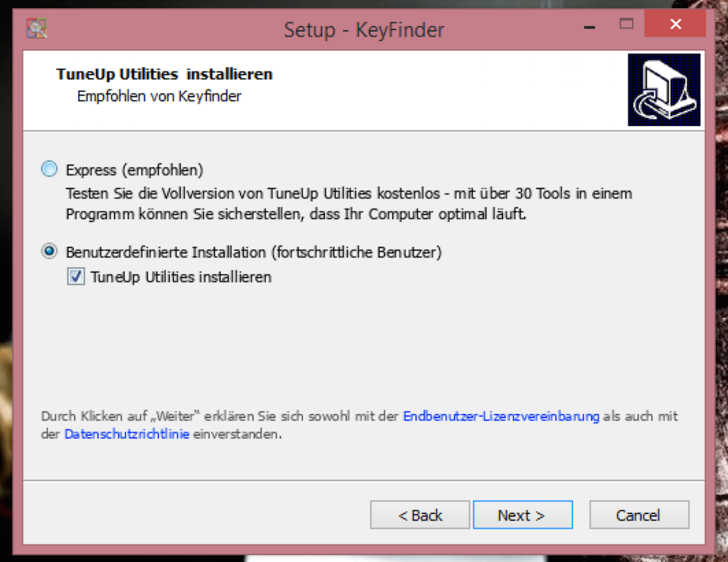Viewport: 728px width, 562px height.
Task: Select the Express (empfohlen) radio button
Action: point(50,169)
